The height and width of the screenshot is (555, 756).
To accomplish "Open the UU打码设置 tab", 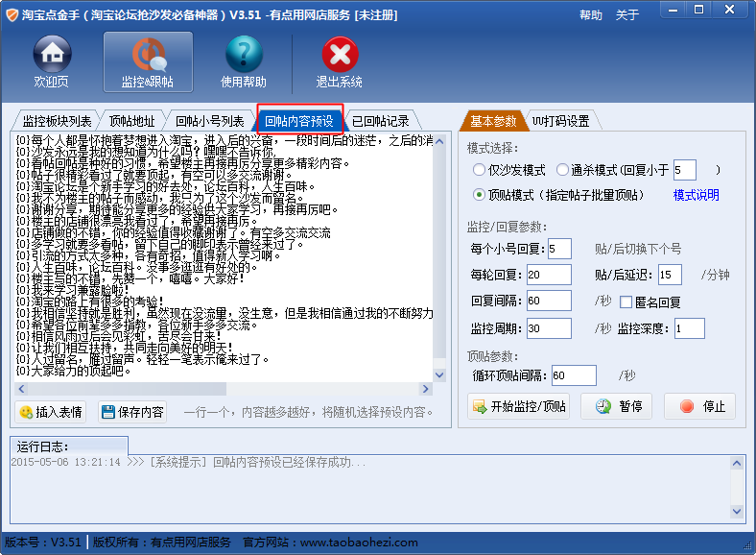I will [560, 121].
